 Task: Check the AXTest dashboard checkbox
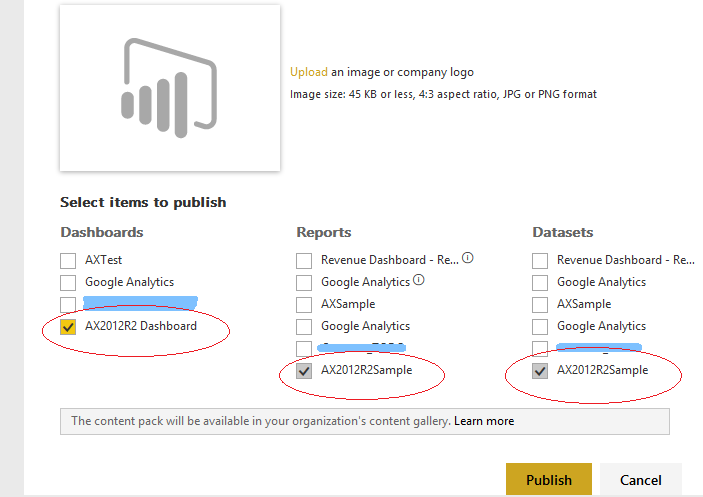[x=68, y=260]
